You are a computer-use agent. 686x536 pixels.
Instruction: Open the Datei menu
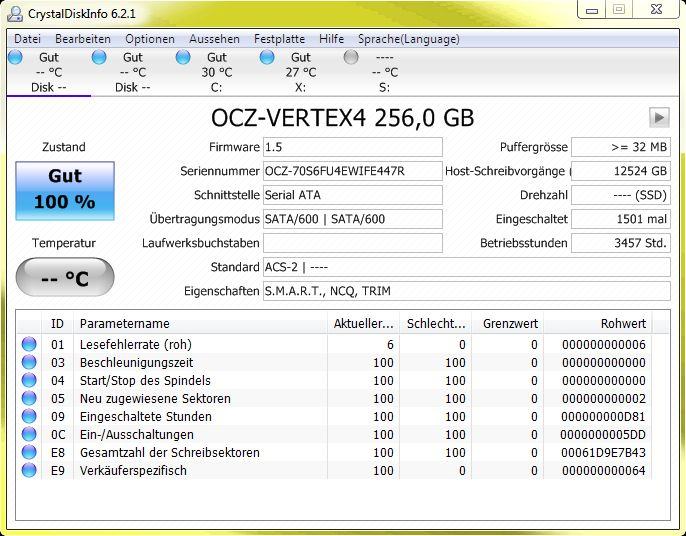pyautogui.click(x=28, y=39)
